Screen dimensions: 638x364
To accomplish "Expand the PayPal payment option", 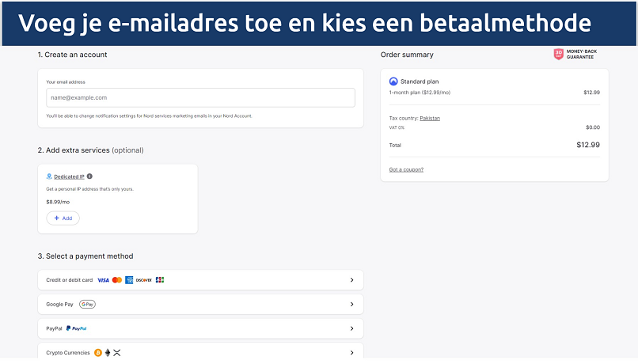I will pyautogui.click(x=351, y=328).
